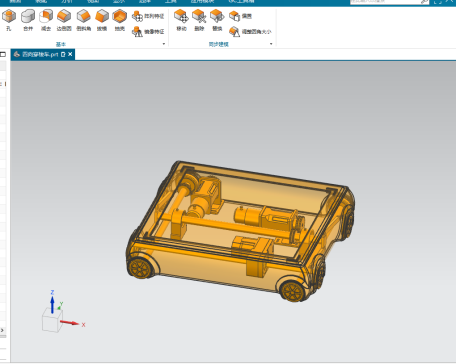Screen dimensions: 456x364
Task: Activate the Edge Blend (边倒圆) tool
Action: click(64, 20)
